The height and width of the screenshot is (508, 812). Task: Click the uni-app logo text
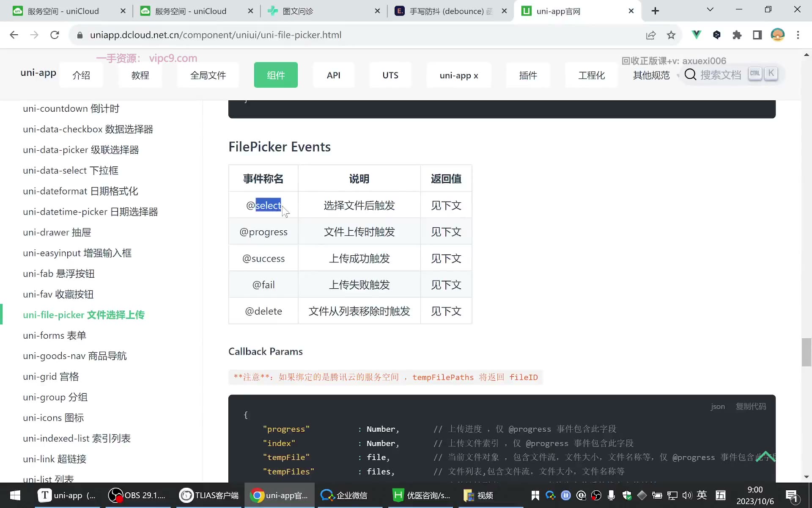click(x=38, y=72)
